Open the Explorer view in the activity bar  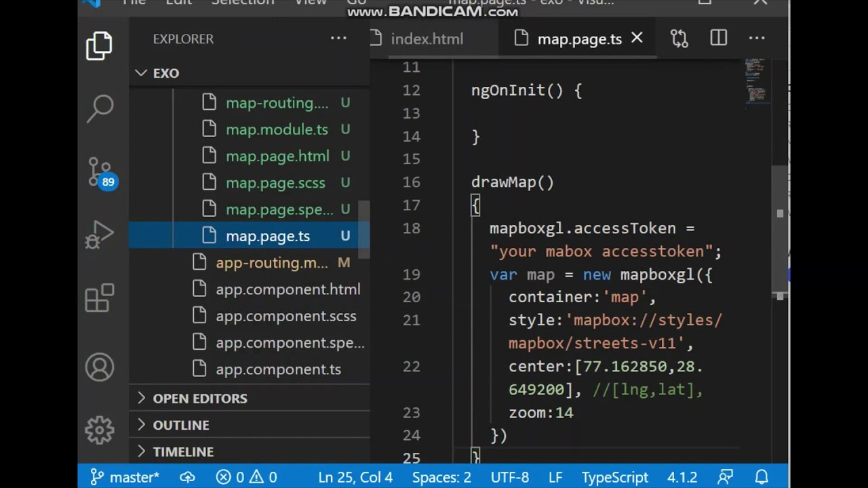click(99, 45)
